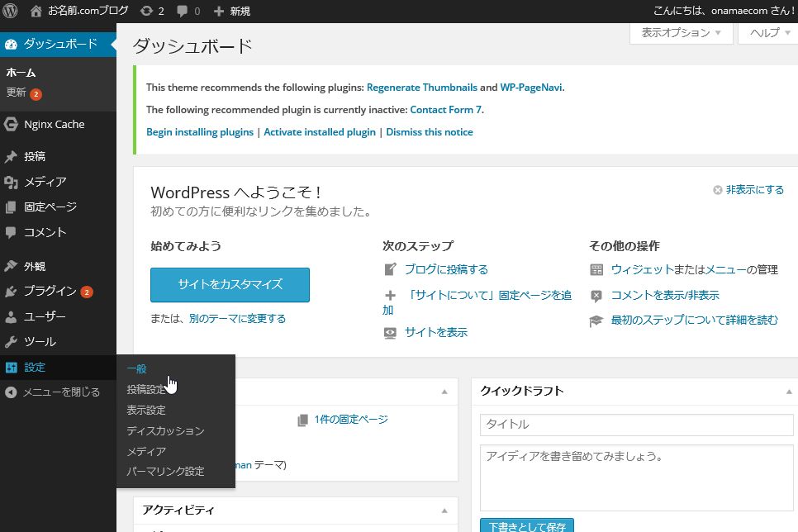Select 一般 in the 設定 submenu
The width and height of the screenshot is (798, 532).
coord(137,368)
